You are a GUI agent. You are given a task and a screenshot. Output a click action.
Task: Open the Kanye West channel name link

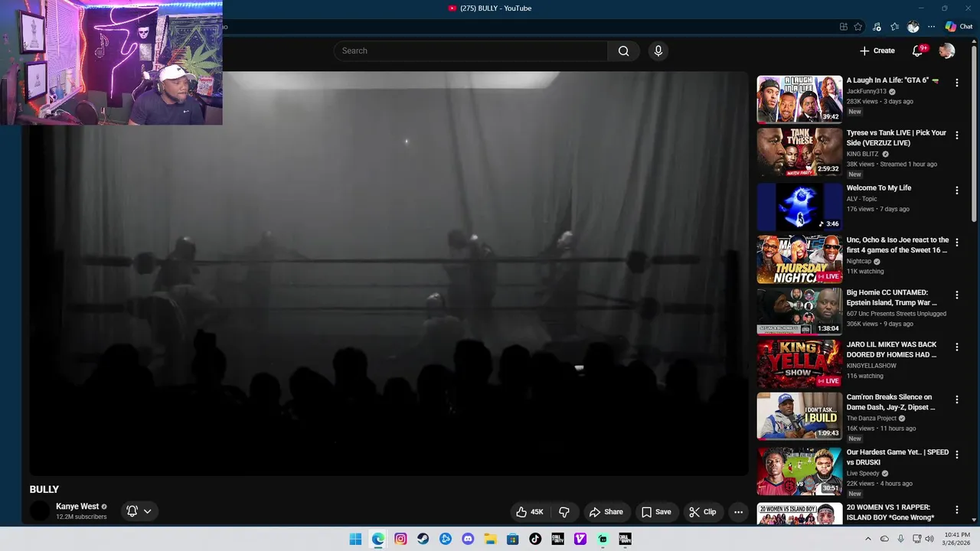(x=77, y=507)
